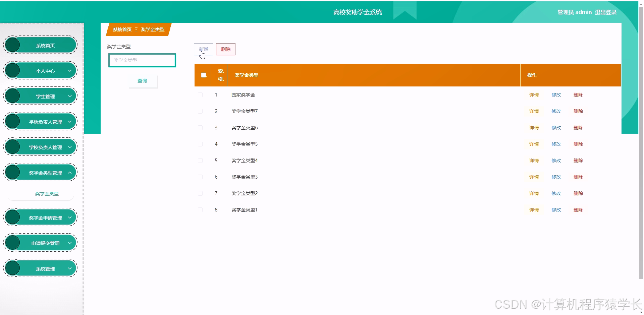This screenshot has width=644, height=315.
Task: Open 详情 for 奖学金类型5
Action: click(534, 144)
